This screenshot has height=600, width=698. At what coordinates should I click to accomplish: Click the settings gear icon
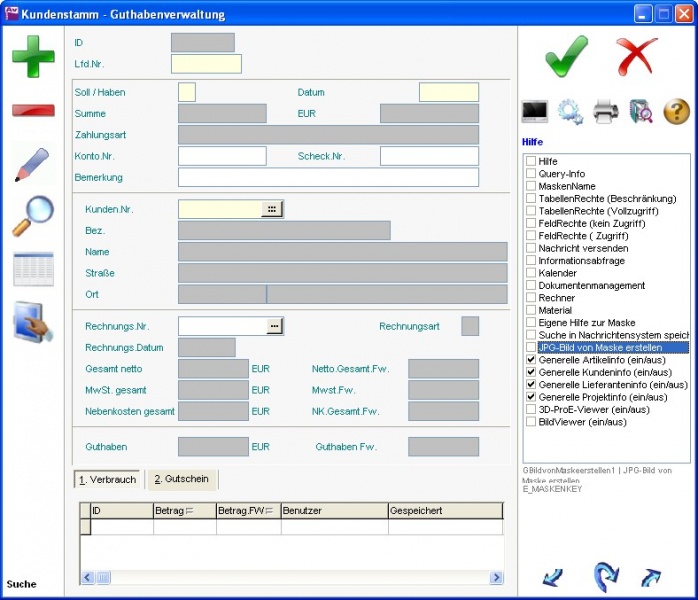570,112
